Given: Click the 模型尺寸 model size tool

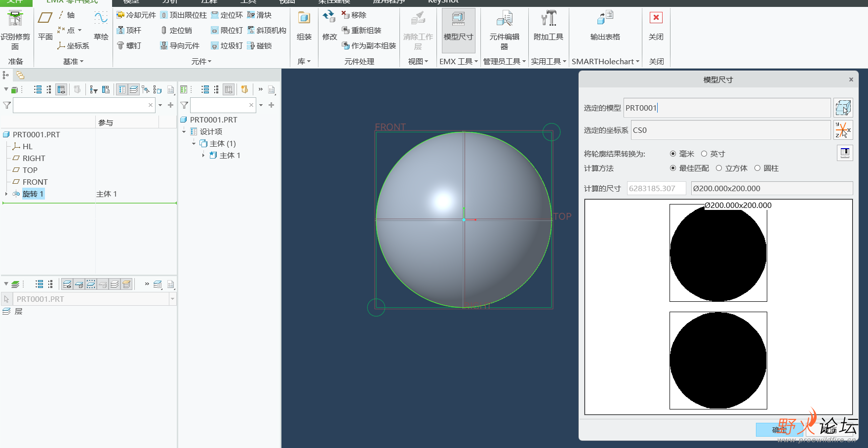Looking at the screenshot, I should point(458,31).
